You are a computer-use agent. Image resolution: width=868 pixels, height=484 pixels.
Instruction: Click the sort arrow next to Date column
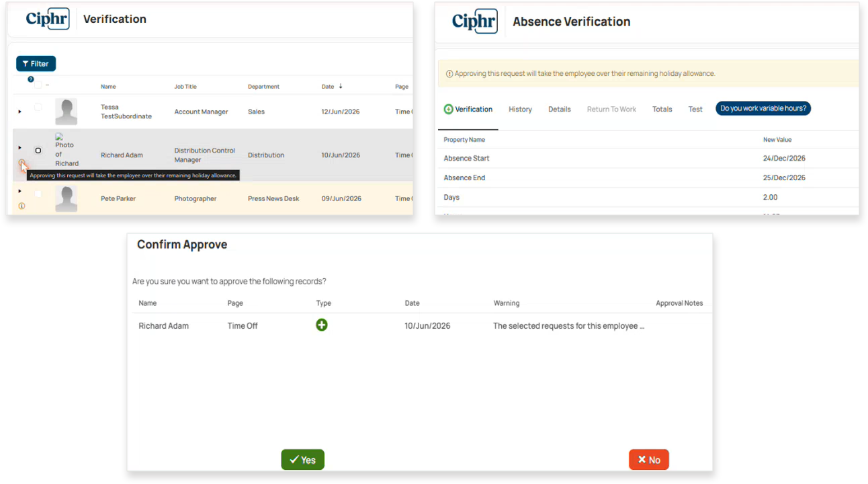pos(341,86)
